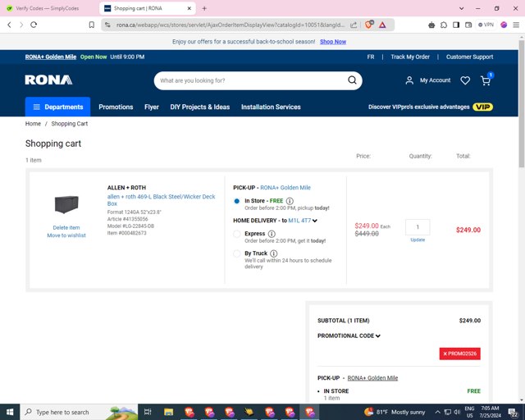This screenshot has width=525, height=420.
Task: Expand the Promotional Code section
Action: click(x=349, y=336)
